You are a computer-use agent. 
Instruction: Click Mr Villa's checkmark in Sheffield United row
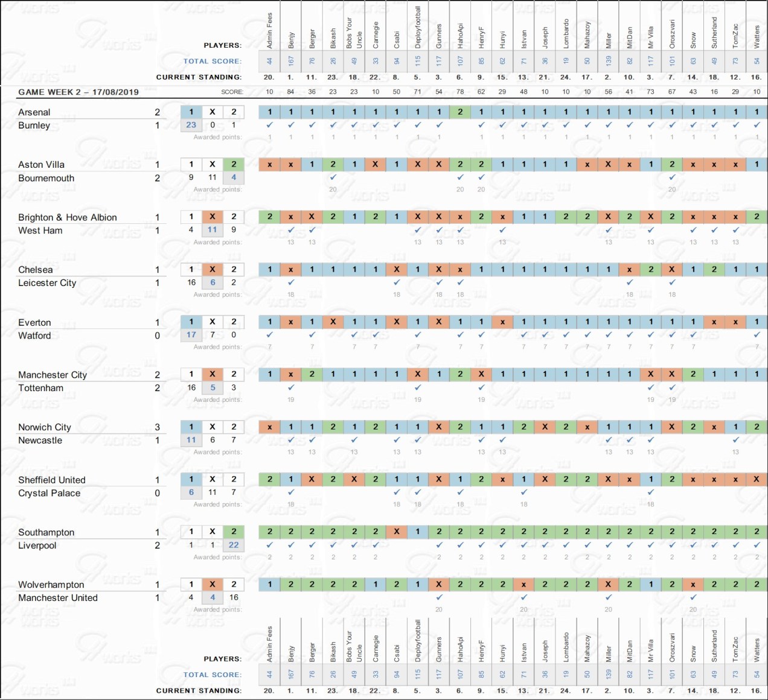click(650, 492)
